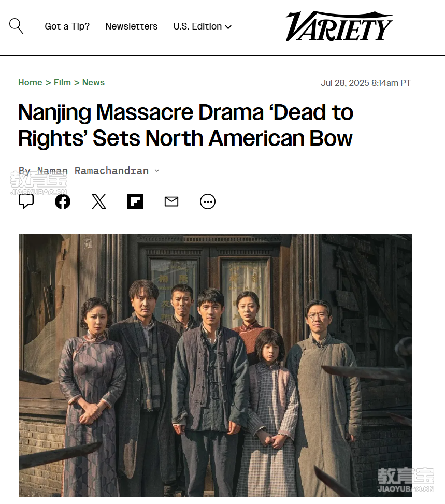Expand author details chevron beside Naman Ramachandran
The image size is (445, 504).
pyautogui.click(x=157, y=171)
